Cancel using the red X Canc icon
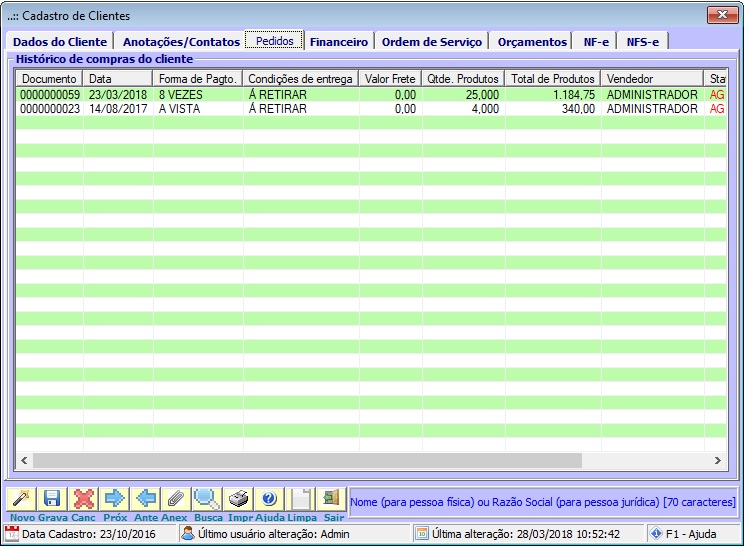This screenshot has width=744, height=547. coord(83,499)
